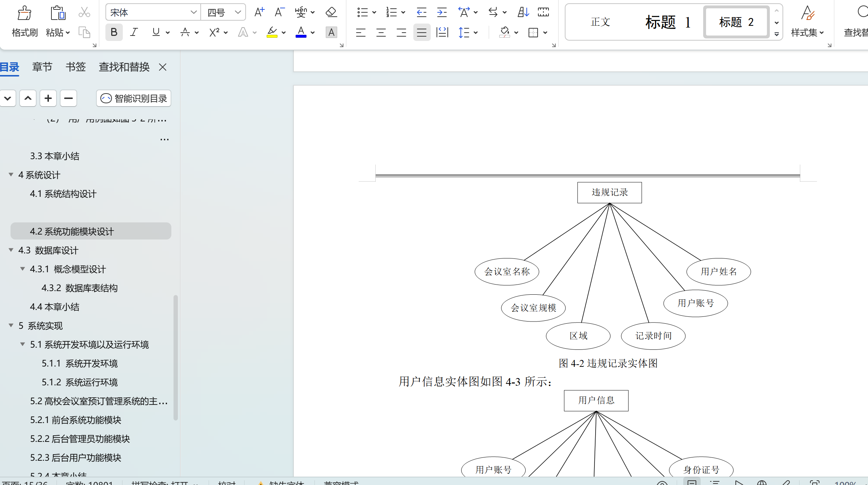Toggle bold formatting on

pyautogui.click(x=114, y=32)
